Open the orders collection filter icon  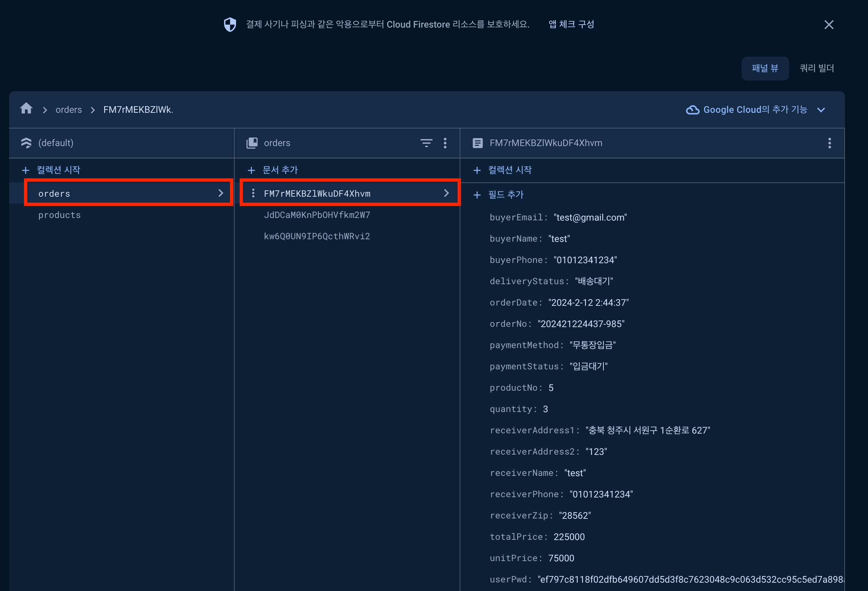point(426,143)
